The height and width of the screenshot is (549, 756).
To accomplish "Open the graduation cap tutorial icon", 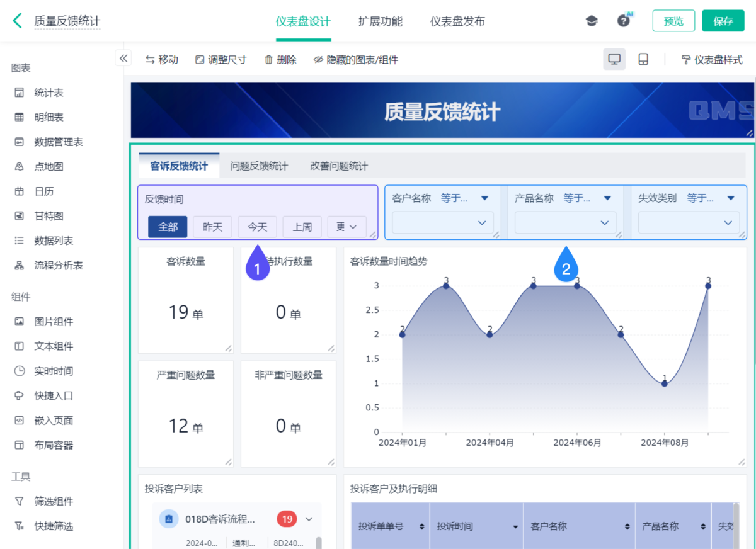I will 592,21.
